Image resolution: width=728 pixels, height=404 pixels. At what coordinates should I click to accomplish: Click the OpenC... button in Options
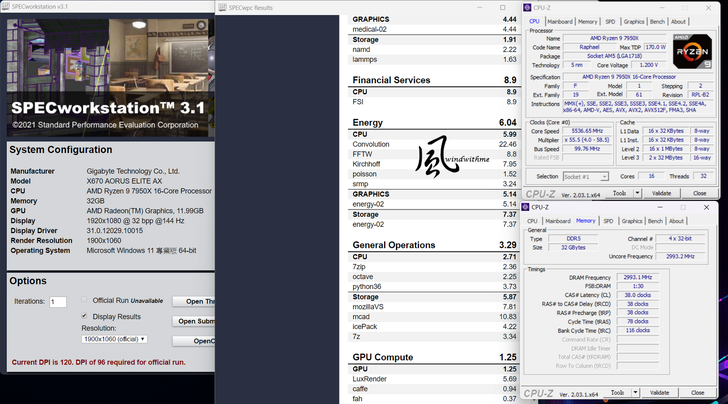coord(194,341)
